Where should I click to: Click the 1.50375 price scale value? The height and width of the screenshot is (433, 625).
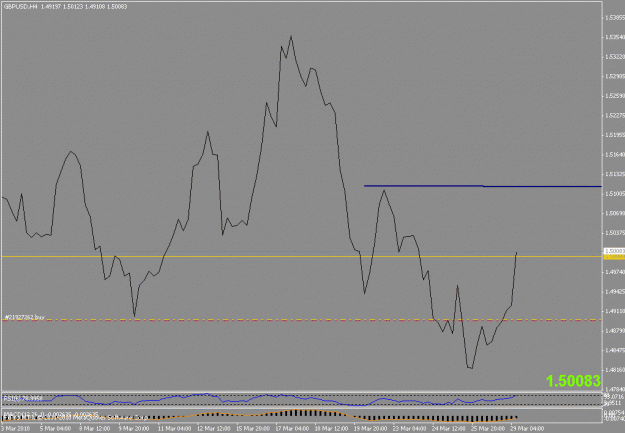point(615,233)
